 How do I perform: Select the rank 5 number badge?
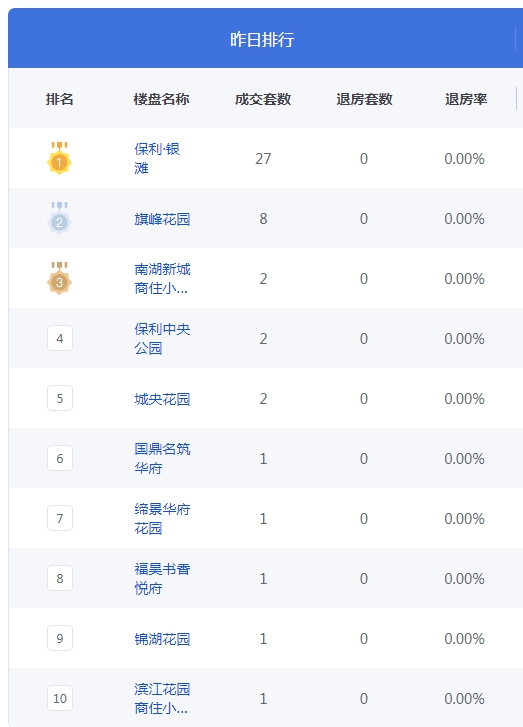pyautogui.click(x=60, y=398)
